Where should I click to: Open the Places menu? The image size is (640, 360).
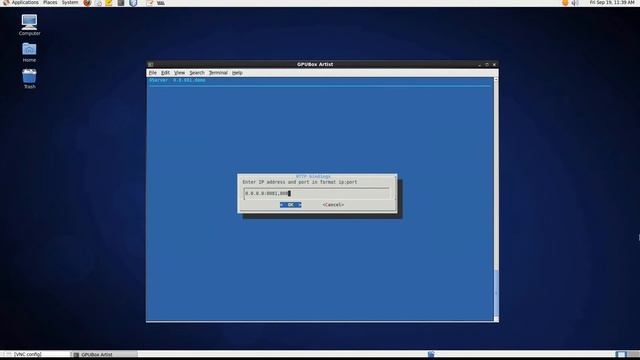pyautogui.click(x=50, y=3)
